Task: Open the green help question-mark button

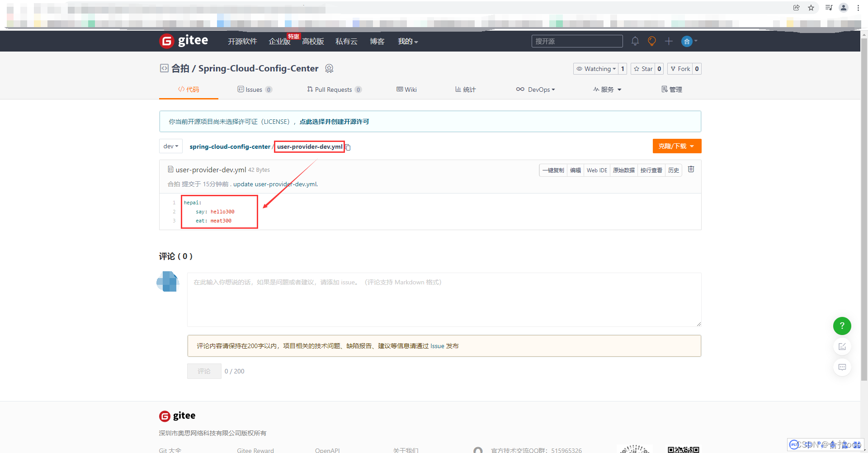Action: [x=842, y=326]
